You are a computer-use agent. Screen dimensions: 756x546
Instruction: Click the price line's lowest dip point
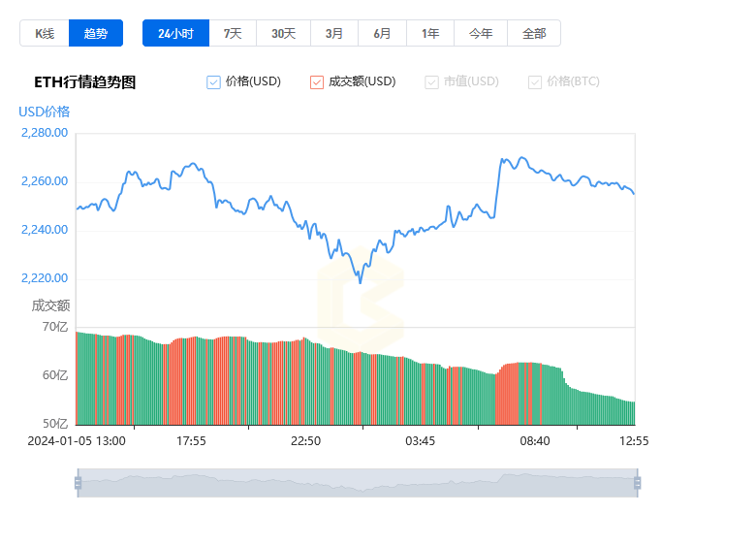(360, 282)
